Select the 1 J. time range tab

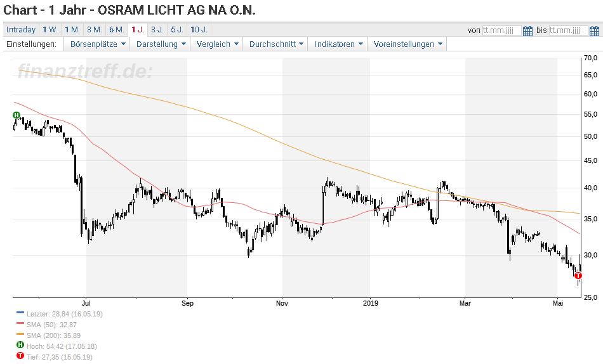[x=138, y=30]
